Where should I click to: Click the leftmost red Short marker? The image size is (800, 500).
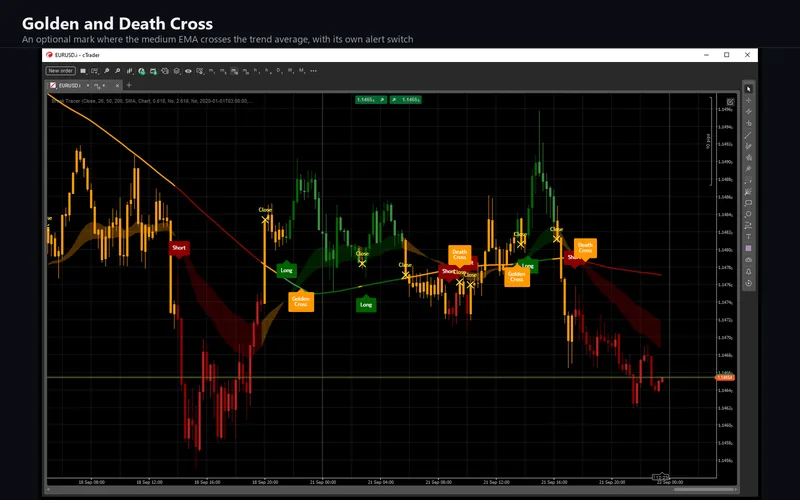click(x=179, y=248)
